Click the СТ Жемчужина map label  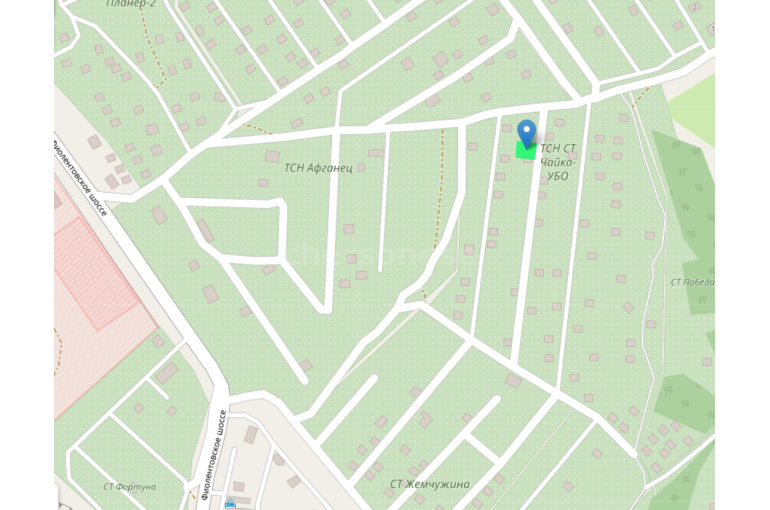click(430, 484)
